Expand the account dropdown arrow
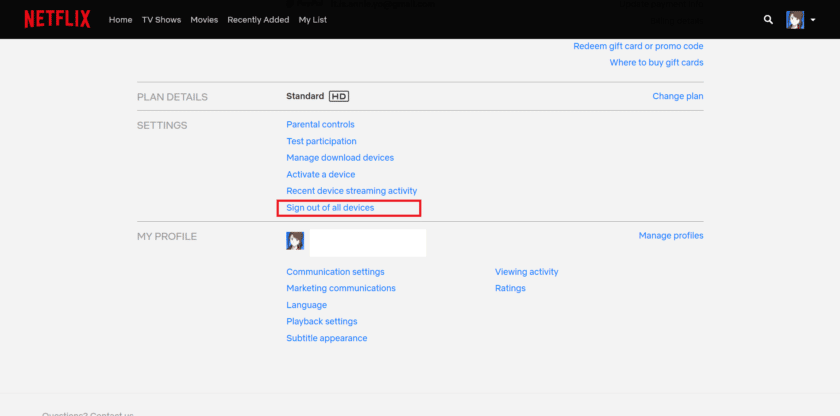The height and width of the screenshot is (416, 840). click(814, 20)
